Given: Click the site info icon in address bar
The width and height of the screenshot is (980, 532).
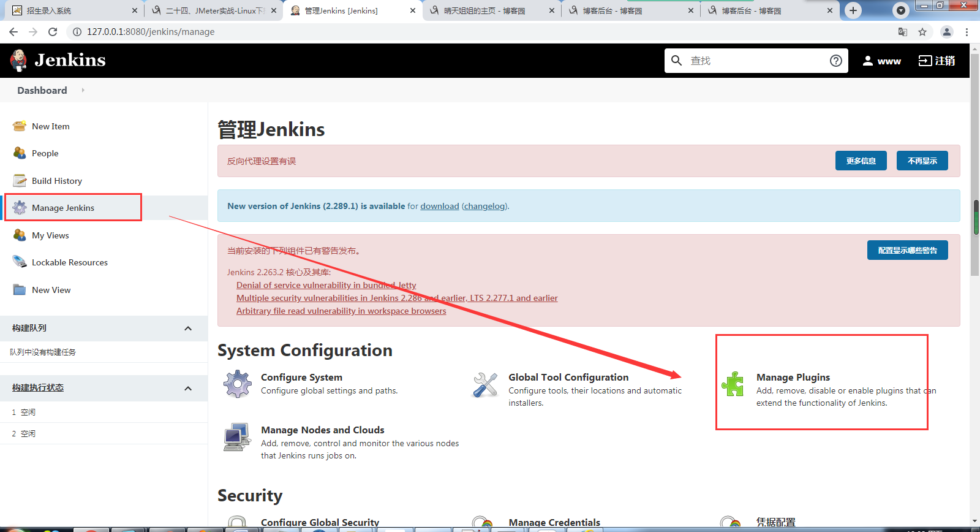Looking at the screenshot, I should point(77,32).
